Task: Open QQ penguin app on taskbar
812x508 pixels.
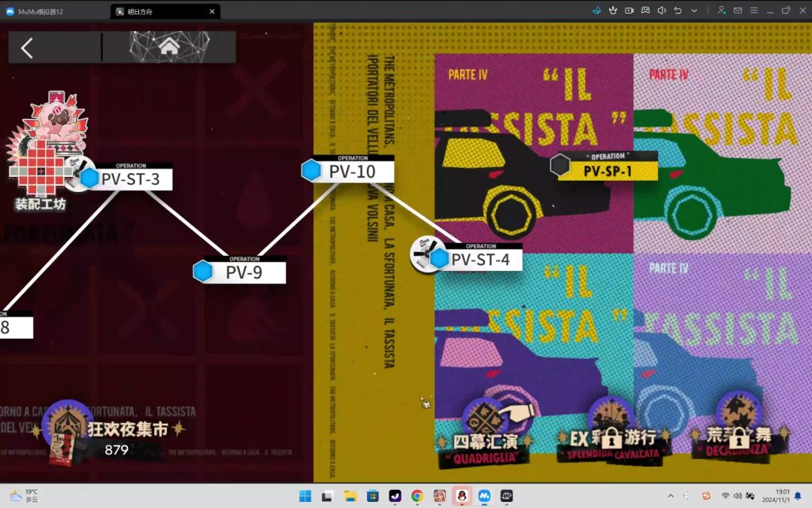Action: pyautogui.click(x=462, y=496)
